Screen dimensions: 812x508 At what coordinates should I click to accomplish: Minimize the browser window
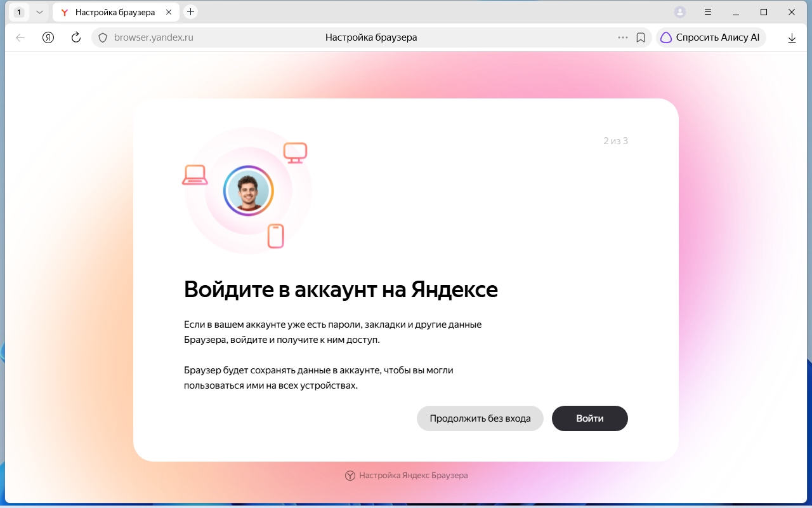(736, 12)
